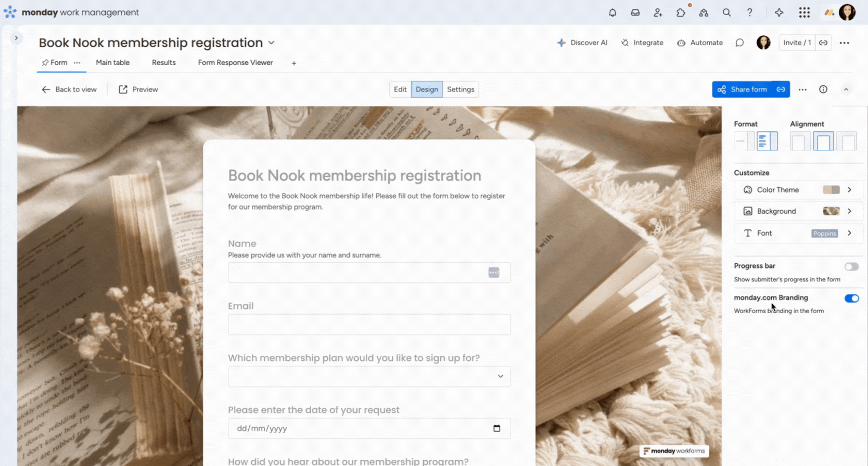Click the Share form button
Image resolution: width=868 pixels, height=466 pixels.
[x=742, y=89]
